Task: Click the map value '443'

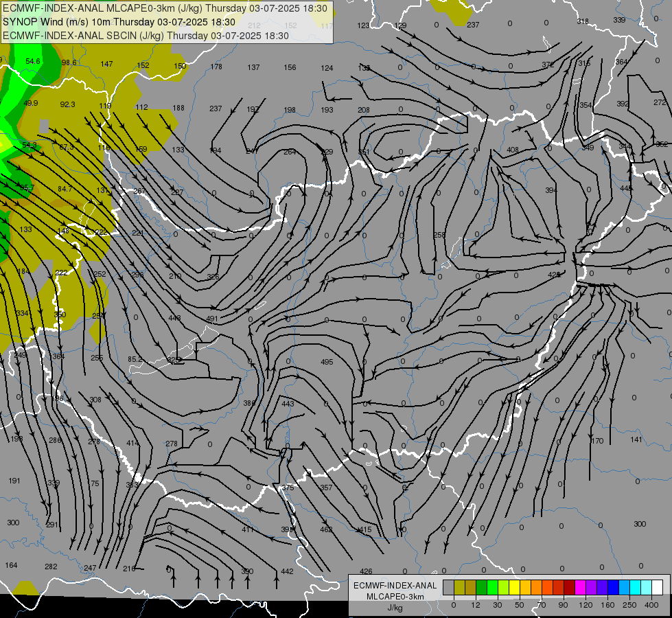Action: [288, 404]
